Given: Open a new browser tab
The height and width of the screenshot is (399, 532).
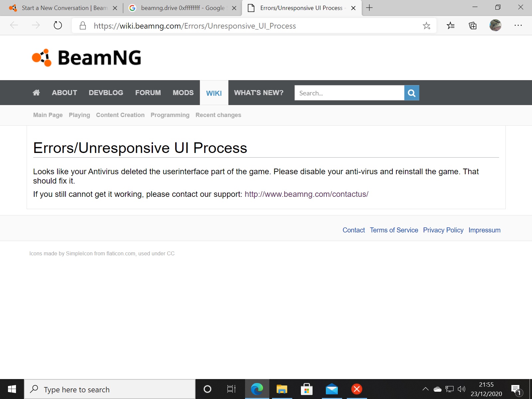Looking at the screenshot, I should (x=369, y=8).
